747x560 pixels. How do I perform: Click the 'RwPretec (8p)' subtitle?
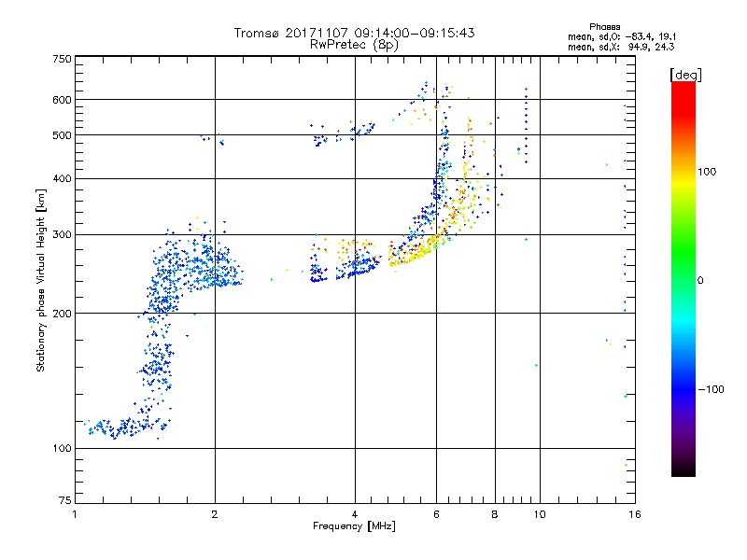coord(354,45)
